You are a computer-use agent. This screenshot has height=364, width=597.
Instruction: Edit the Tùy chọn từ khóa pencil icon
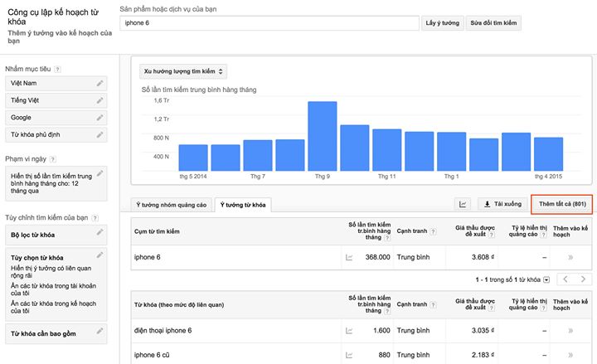point(99,255)
